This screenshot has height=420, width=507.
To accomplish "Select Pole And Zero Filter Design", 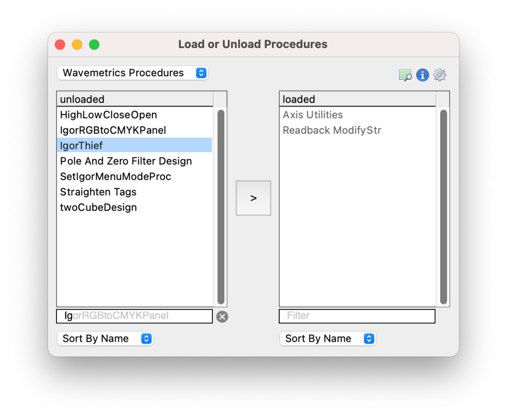I will coord(135,161).
